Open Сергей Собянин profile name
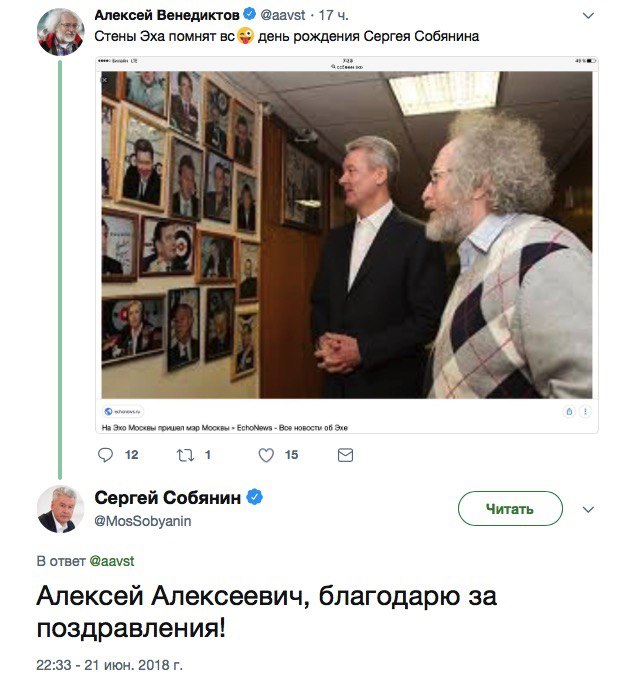 click(168, 498)
